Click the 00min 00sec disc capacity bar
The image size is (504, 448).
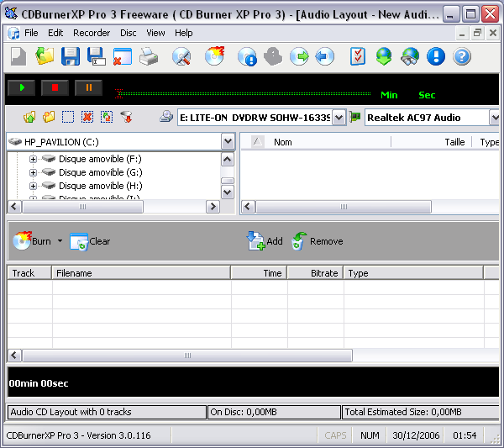pos(253,382)
